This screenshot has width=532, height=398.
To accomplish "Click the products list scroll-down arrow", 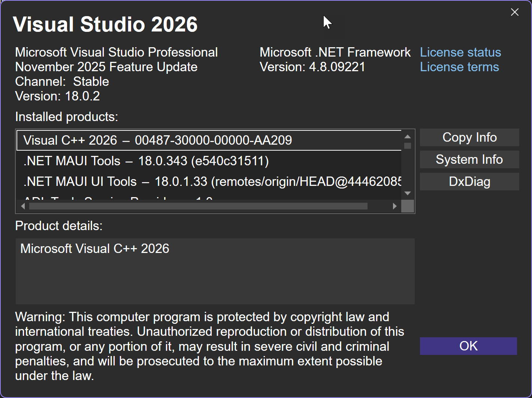I will (408, 193).
